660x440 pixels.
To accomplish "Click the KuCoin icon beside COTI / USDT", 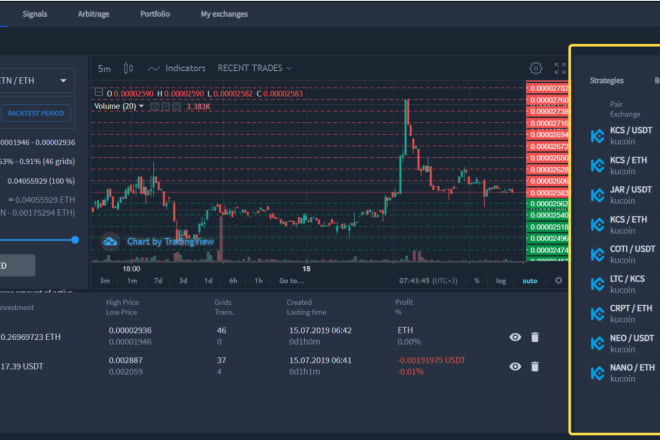I will click(x=598, y=254).
